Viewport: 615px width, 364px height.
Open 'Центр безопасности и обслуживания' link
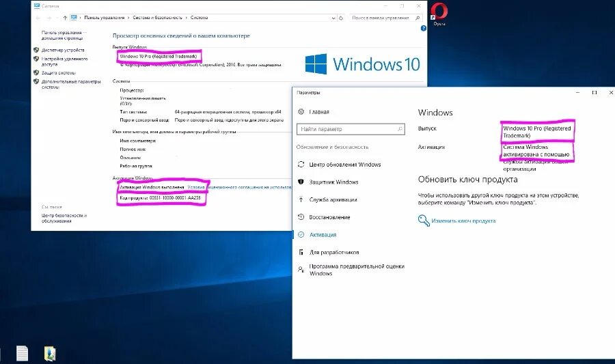point(64,219)
